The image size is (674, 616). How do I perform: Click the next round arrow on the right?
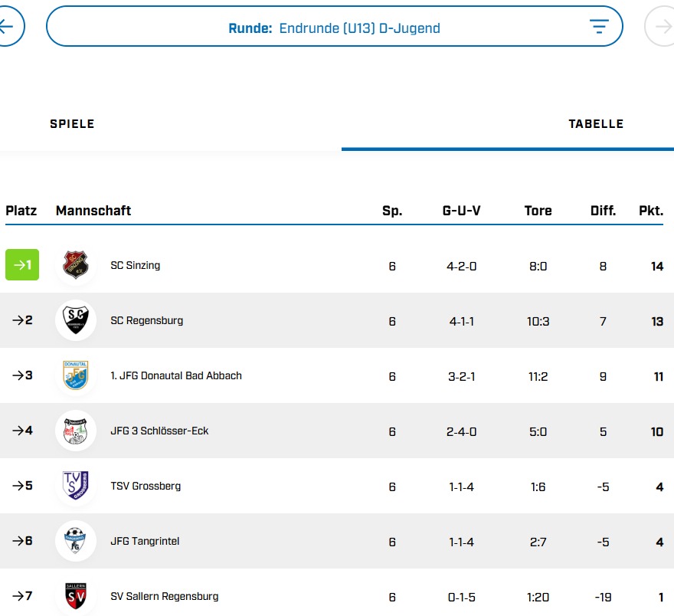click(662, 25)
